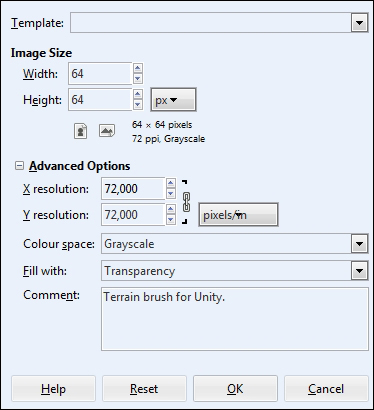374x410 pixels.
Task: Decrease Width with the down arrow
Action: click(138, 79)
